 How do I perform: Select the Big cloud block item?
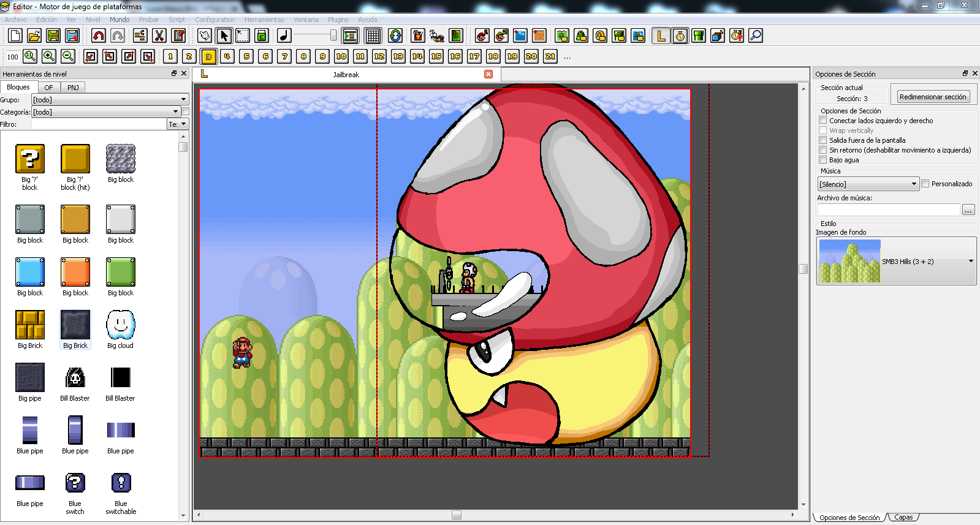120,330
